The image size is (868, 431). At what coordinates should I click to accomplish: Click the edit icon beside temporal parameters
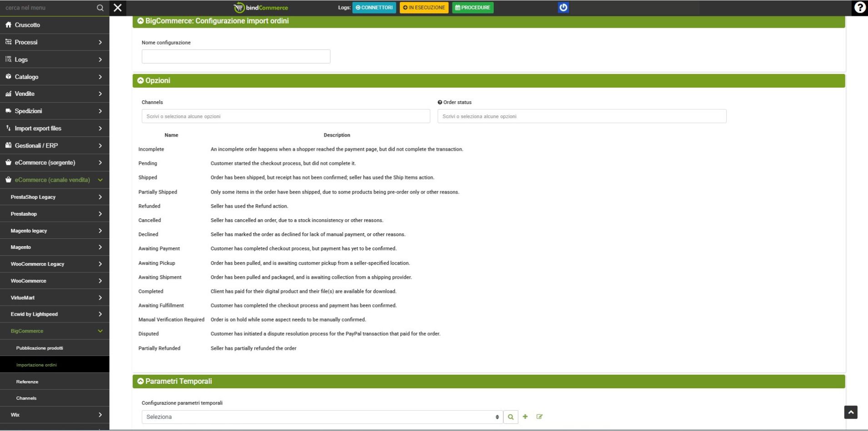(x=539, y=416)
